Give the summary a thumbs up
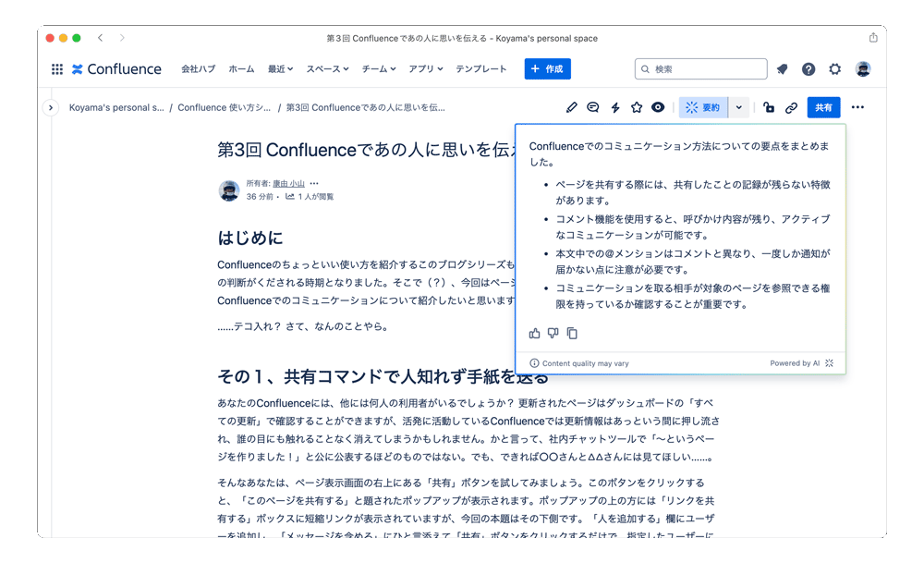Viewport: 924px width, 587px height. (534, 334)
